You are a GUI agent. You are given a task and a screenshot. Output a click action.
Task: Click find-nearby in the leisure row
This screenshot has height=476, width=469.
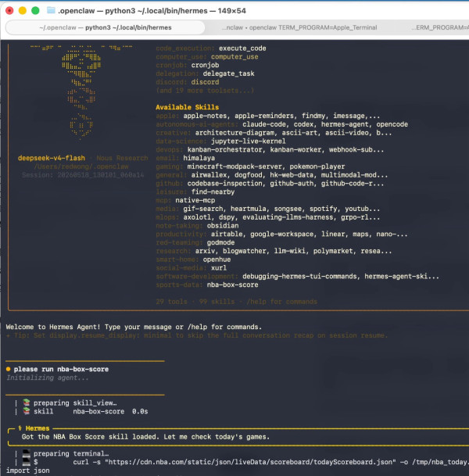(x=213, y=191)
